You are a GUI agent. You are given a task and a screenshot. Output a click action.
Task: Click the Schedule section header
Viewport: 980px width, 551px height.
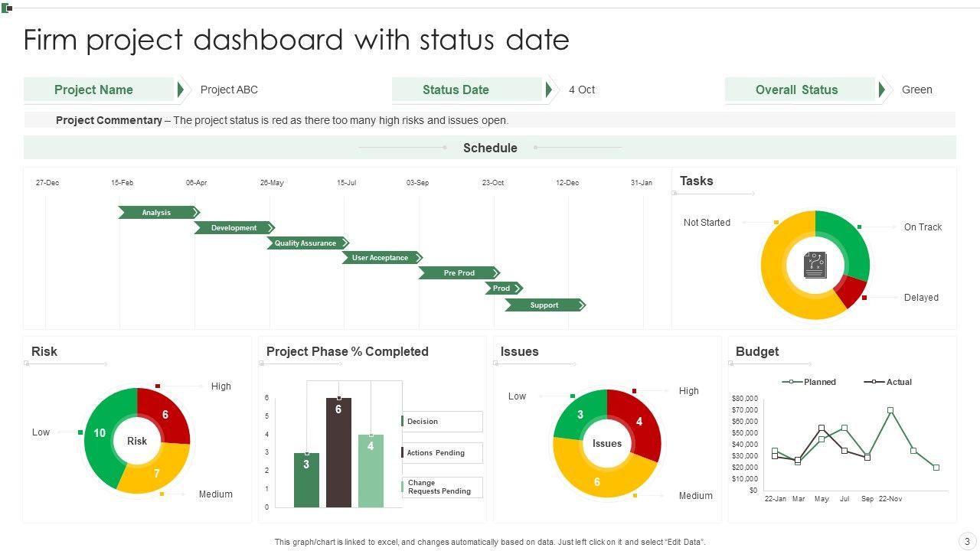click(490, 148)
